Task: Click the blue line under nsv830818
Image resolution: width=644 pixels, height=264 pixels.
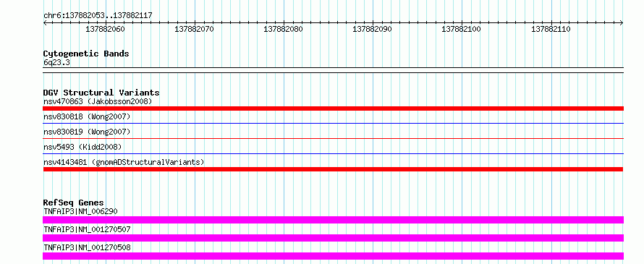Action: (x=333, y=123)
